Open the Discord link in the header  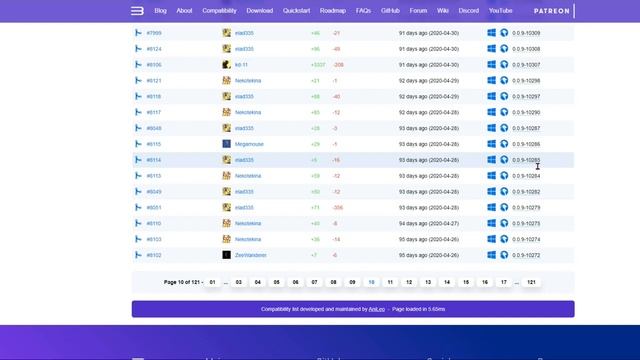coord(469,11)
